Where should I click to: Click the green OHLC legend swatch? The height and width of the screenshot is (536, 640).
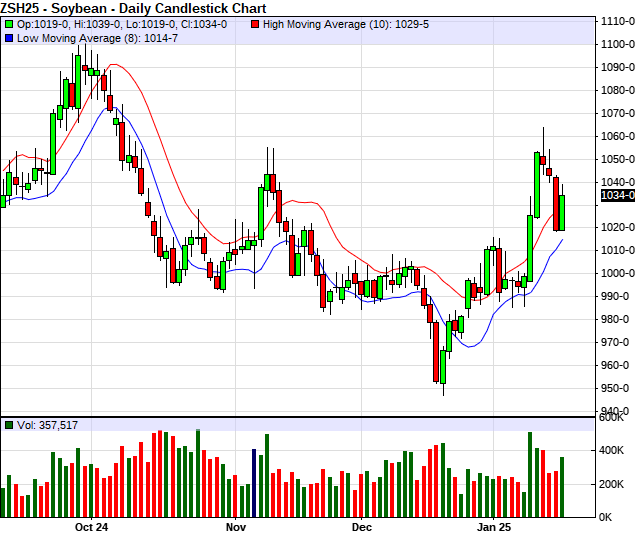(9, 24)
